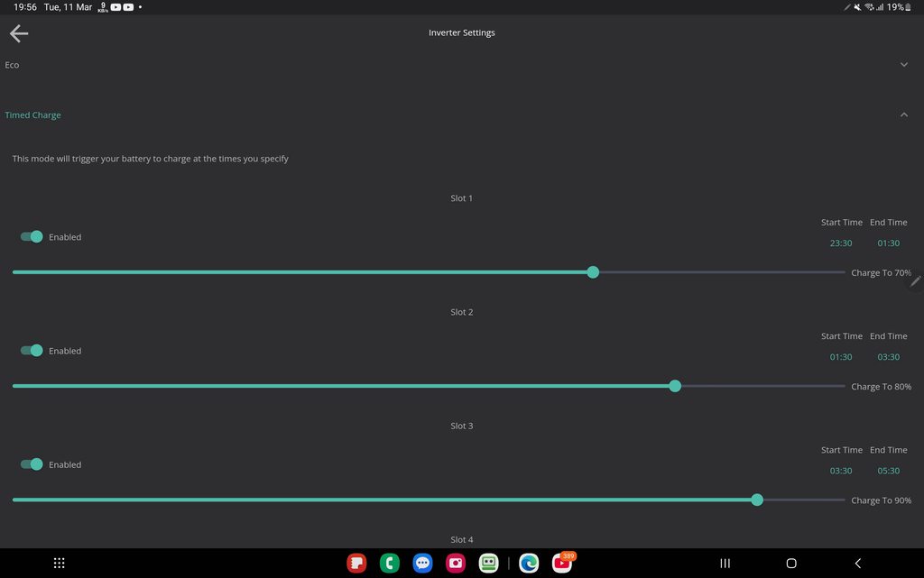Tap the floating pencil edit icon
Viewport: 924px width, 578px height.
[x=915, y=281]
